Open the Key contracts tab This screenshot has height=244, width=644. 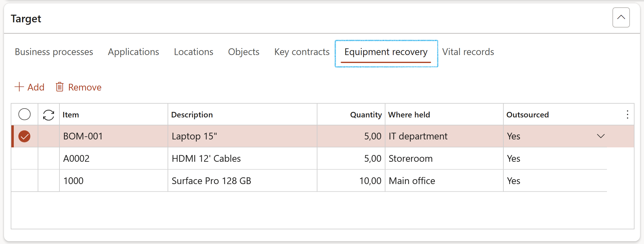(302, 52)
